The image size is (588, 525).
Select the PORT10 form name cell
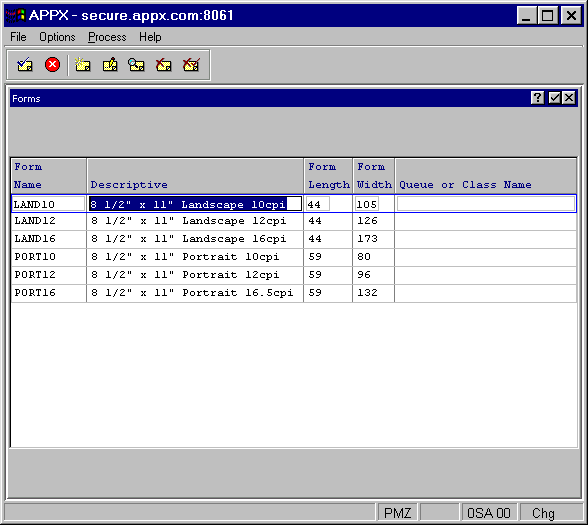49,257
